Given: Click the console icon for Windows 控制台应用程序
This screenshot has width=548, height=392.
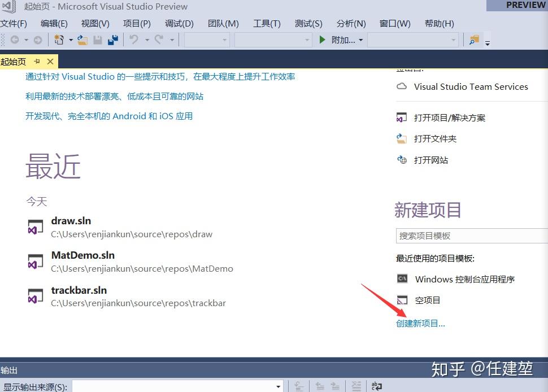Looking at the screenshot, I should click(402, 278).
